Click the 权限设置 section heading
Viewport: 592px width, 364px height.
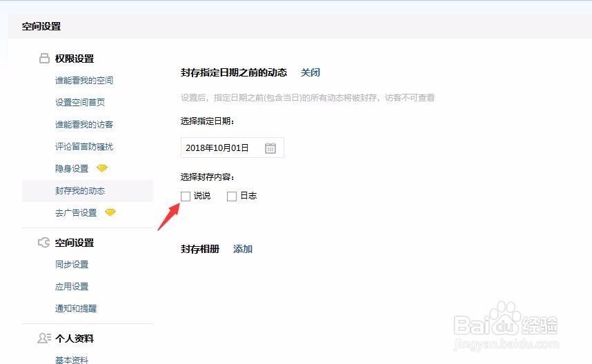point(75,59)
